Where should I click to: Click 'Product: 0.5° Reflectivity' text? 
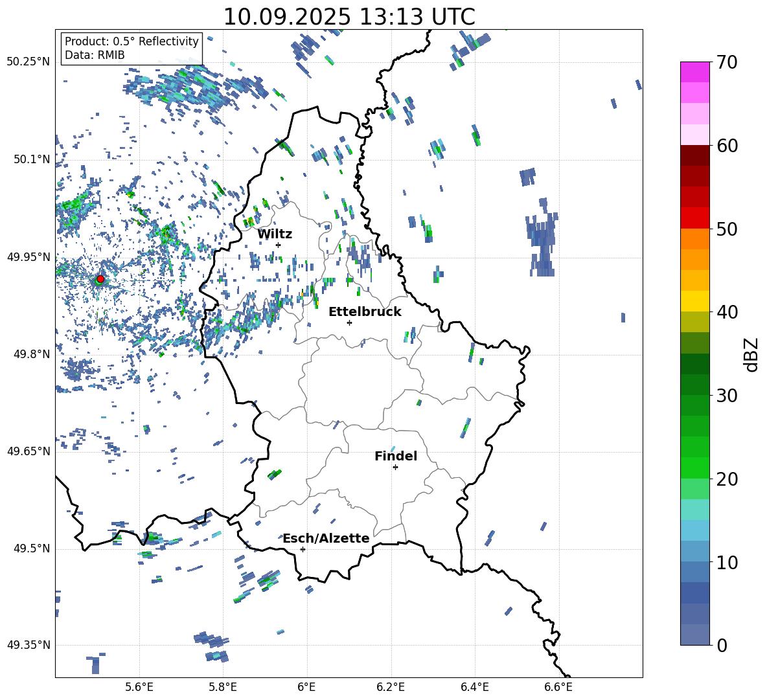coord(132,41)
